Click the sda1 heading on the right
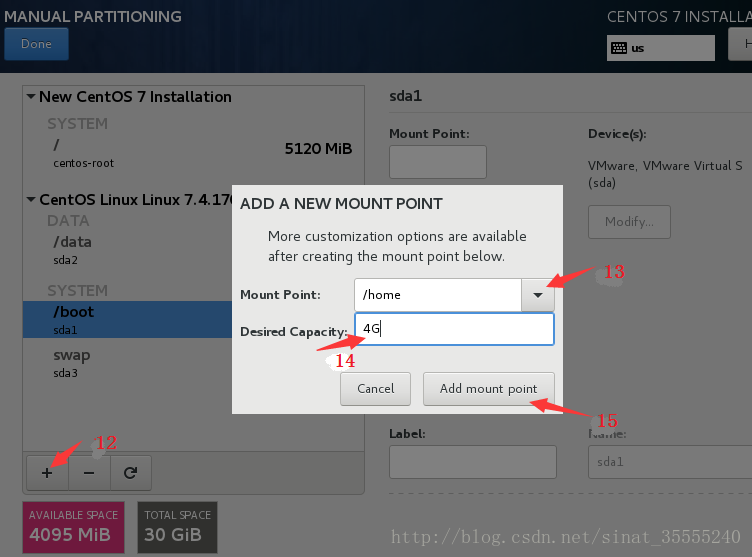This screenshot has height=557, width=752. coord(406,96)
